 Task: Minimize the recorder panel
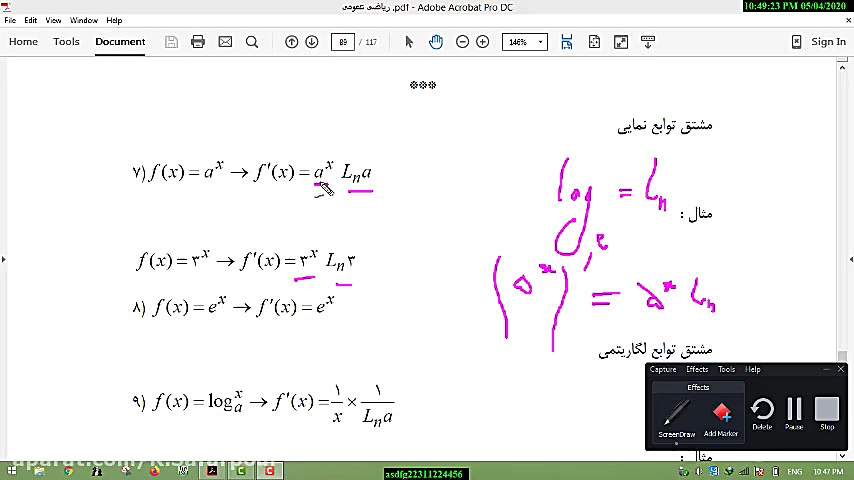pos(826,369)
